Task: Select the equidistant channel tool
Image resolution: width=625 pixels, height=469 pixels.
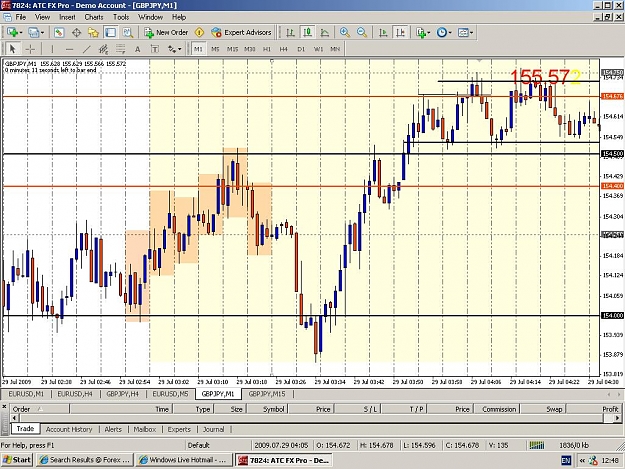Action: [x=104, y=49]
